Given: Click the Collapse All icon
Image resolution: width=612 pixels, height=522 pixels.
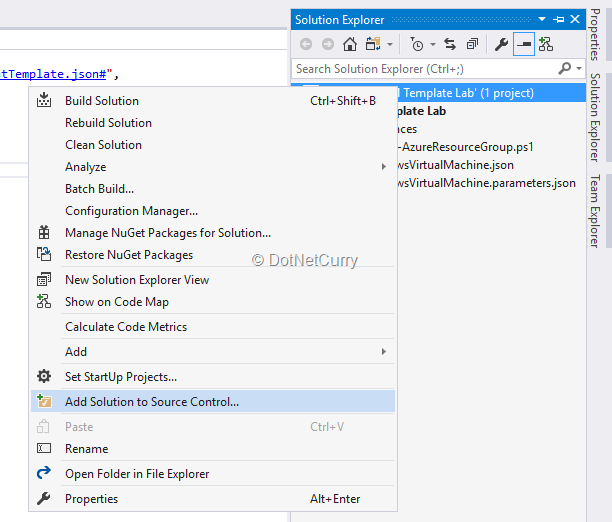Looking at the screenshot, I should point(472,44).
